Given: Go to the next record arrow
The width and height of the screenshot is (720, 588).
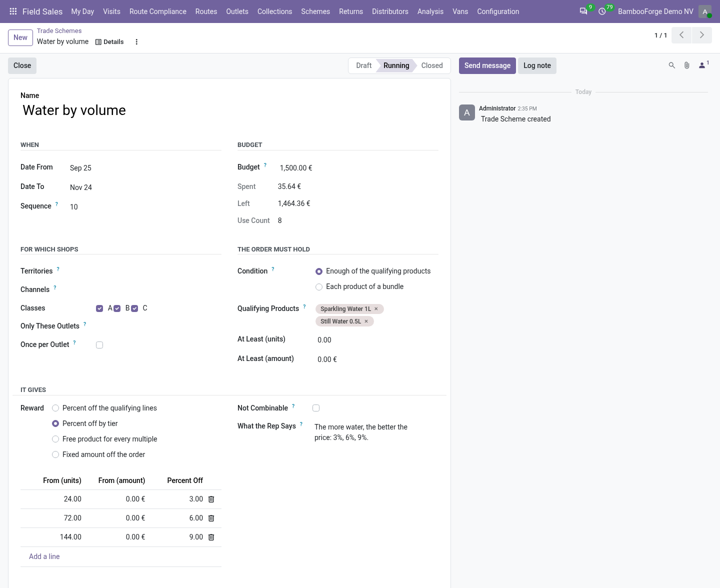Looking at the screenshot, I should 701,35.
